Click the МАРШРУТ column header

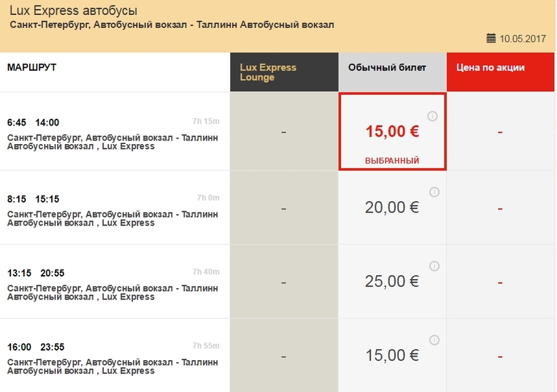tap(32, 67)
